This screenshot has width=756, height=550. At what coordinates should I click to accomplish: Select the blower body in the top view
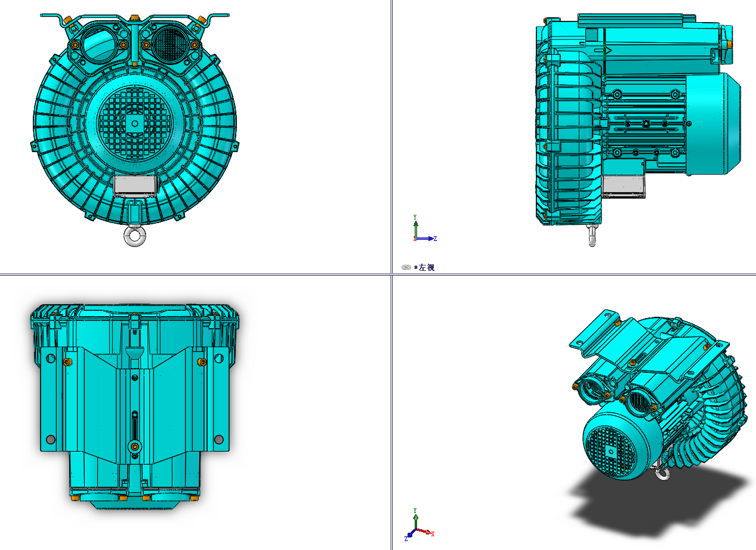click(x=135, y=406)
